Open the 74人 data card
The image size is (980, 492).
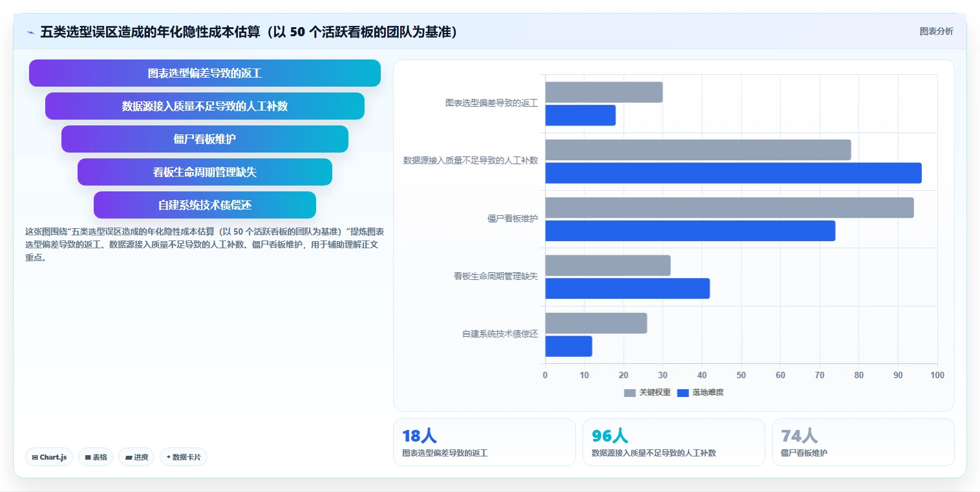point(863,442)
